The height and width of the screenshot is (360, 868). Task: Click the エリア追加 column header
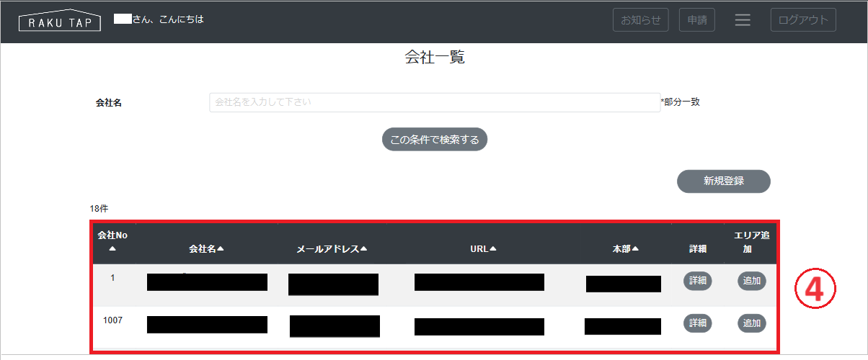tap(752, 242)
